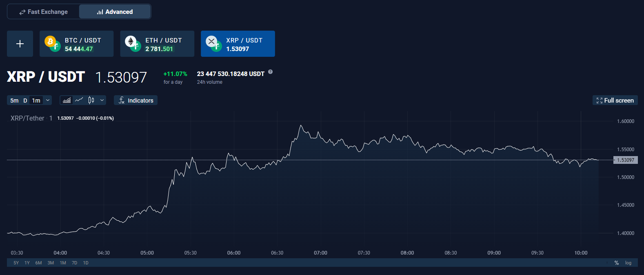Select the XRP / USDT pair card
Screen dimensions: 644x275
[x=238, y=44]
